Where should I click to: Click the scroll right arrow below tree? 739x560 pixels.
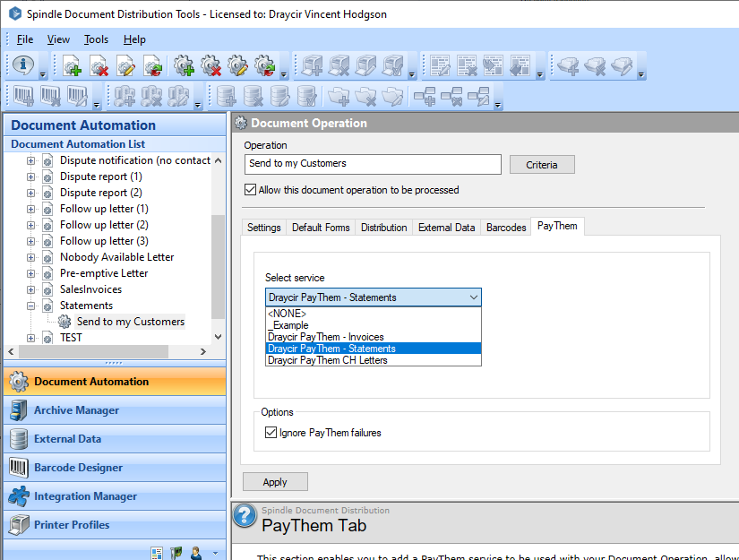(x=203, y=351)
